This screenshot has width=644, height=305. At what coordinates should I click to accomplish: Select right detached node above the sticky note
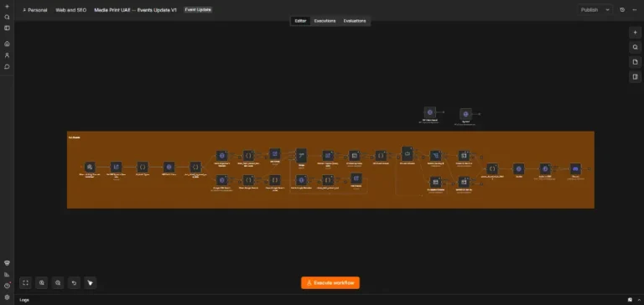pyautogui.click(x=465, y=114)
